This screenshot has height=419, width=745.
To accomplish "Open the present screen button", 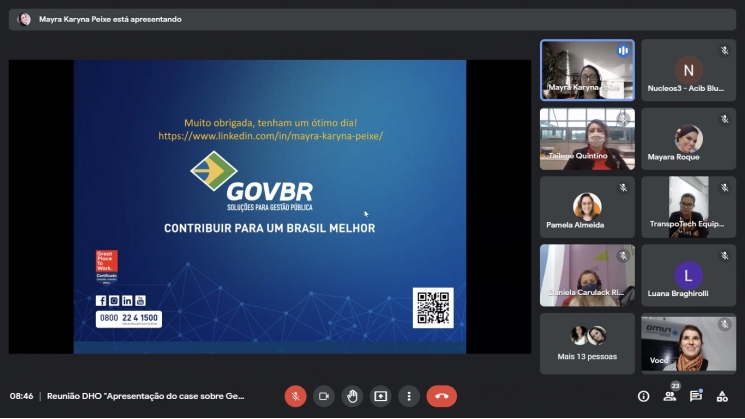I will pyautogui.click(x=381, y=396).
